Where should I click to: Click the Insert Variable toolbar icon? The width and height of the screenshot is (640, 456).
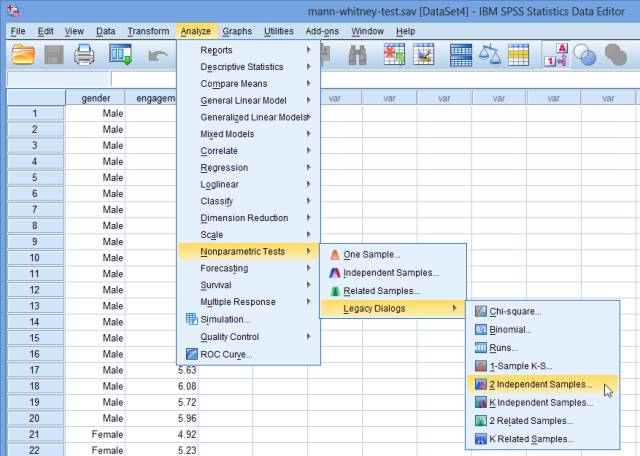coord(424,54)
